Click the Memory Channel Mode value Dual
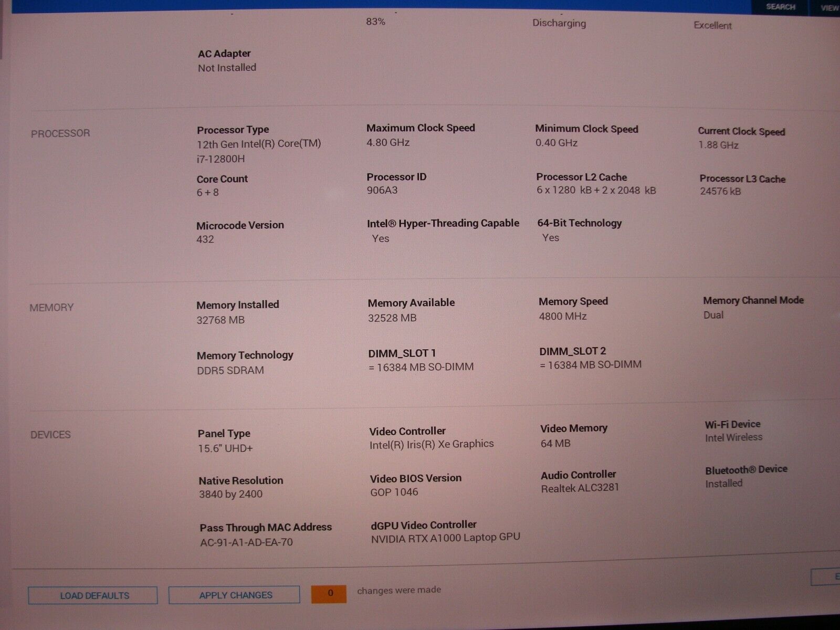Screen dimensions: 840x630 [713, 315]
